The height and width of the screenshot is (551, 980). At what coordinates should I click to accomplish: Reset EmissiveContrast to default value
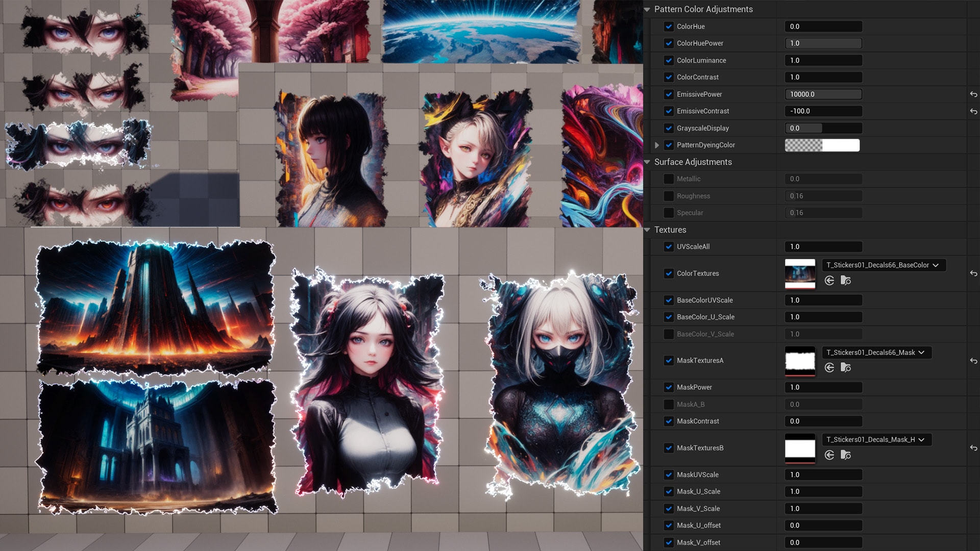(973, 111)
